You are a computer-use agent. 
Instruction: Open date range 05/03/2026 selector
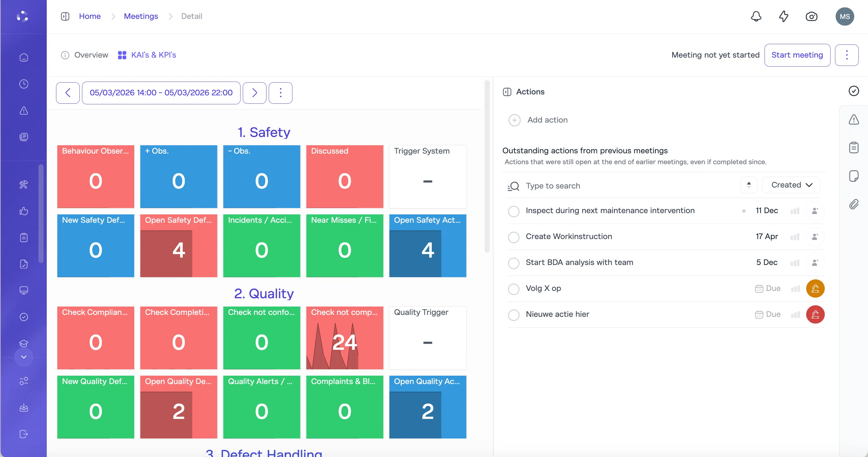161,92
